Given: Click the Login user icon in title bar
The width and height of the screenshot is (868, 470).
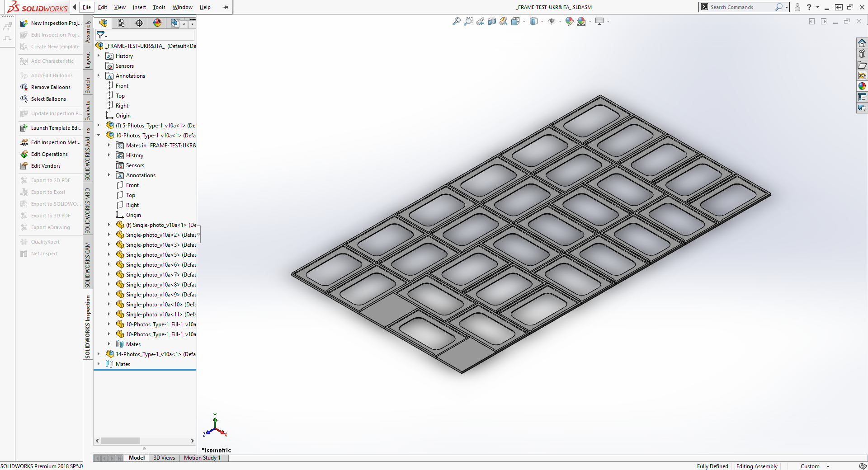Looking at the screenshot, I should click(797, 7).
